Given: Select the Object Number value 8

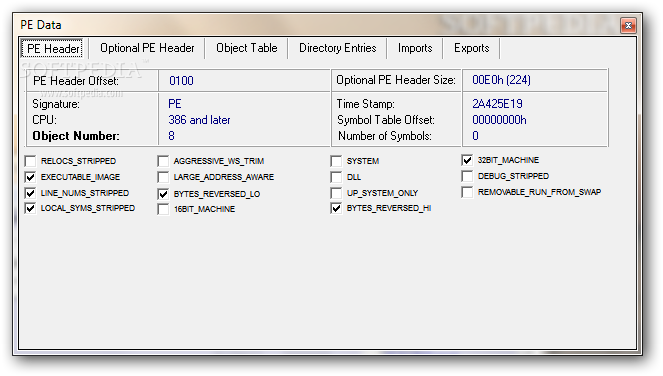Looking at the screenshot, I should pyautogui.click(x=171, y=136).
